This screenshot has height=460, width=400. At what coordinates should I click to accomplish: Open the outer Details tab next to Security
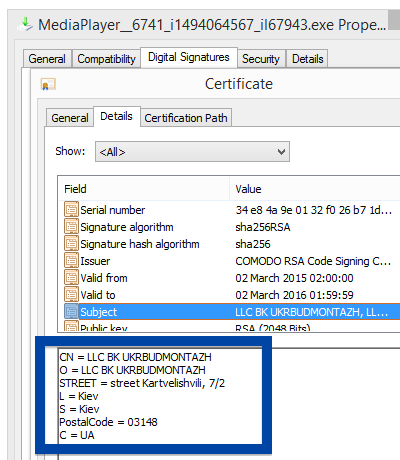click(308, 59)
